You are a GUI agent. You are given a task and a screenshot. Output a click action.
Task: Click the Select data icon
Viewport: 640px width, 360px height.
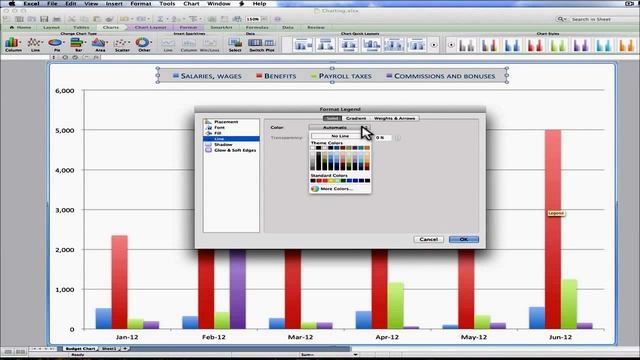click(x=235, y=43)
